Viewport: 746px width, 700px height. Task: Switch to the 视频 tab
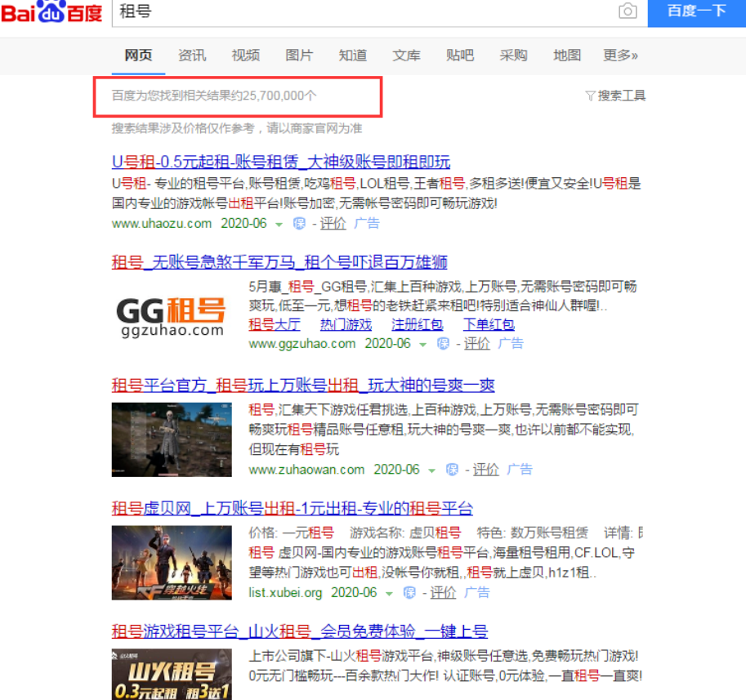click(x=245, y=56)
